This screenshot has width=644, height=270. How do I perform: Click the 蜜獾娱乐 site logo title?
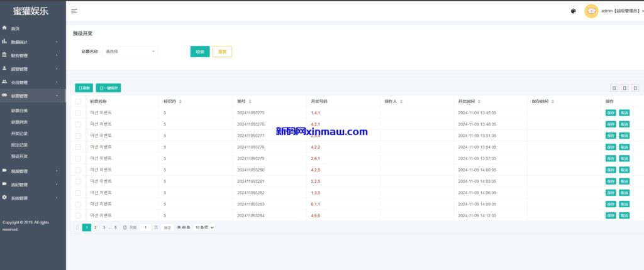click(x=31, y=11)
